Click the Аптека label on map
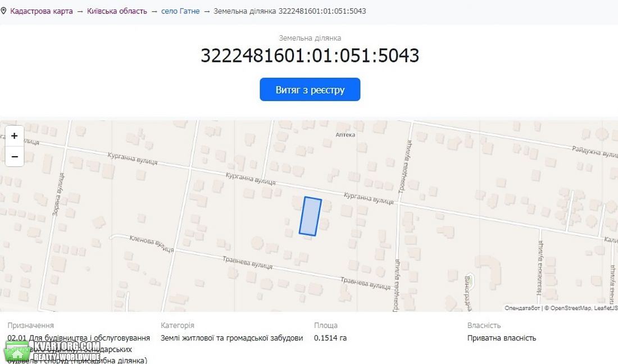The height and width of the screenshot is (364, 618). pos(346,135)
